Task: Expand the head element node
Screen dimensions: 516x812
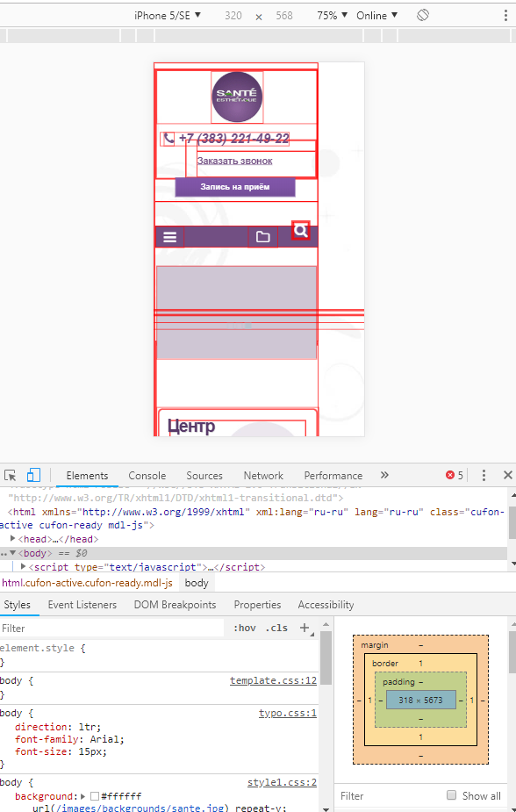Action: [x=13, y=539]
